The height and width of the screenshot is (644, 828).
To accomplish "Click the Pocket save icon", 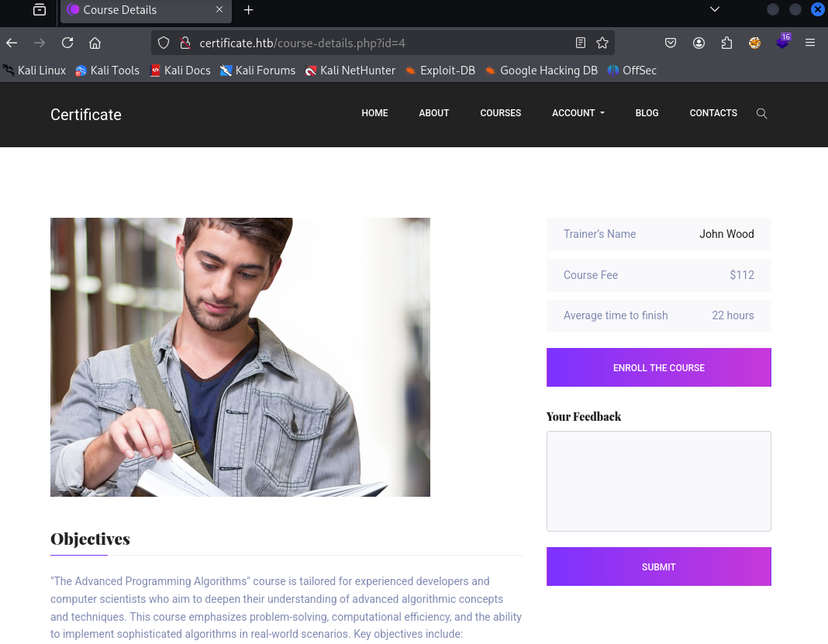I will (671, 43).
